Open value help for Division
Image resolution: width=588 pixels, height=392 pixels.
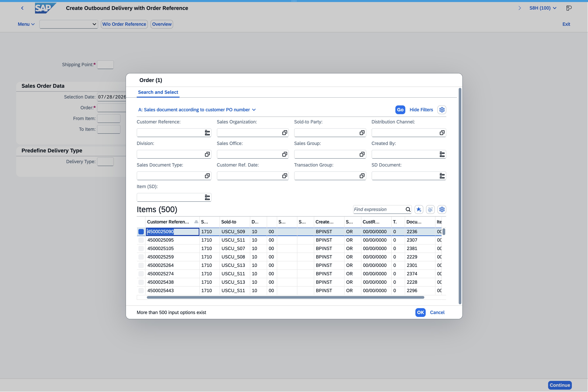[207, 154]
